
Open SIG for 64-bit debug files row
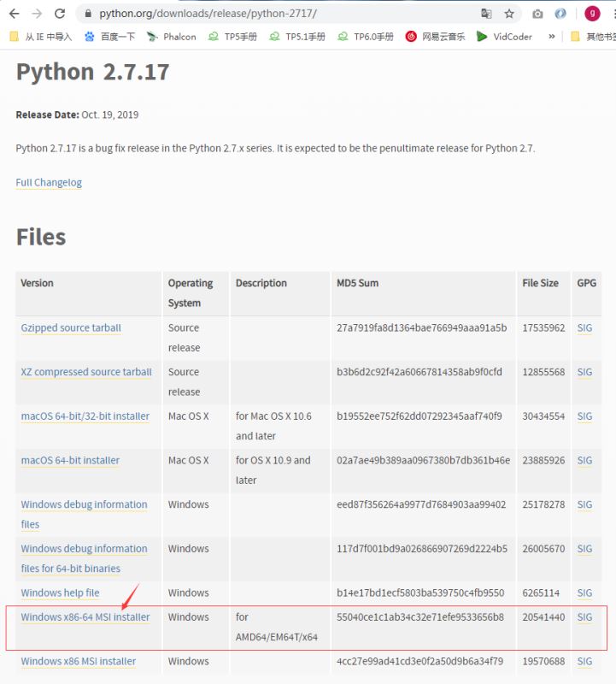pyautogui.click(x=584, y=548)
